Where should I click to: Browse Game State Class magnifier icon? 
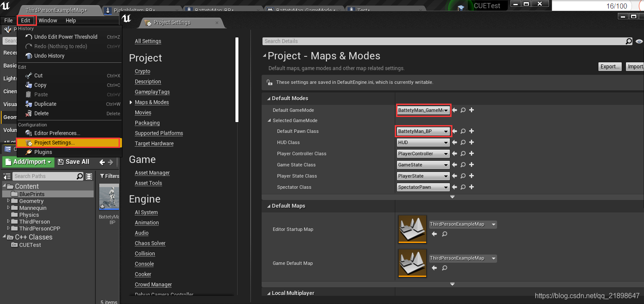(463, 165)
